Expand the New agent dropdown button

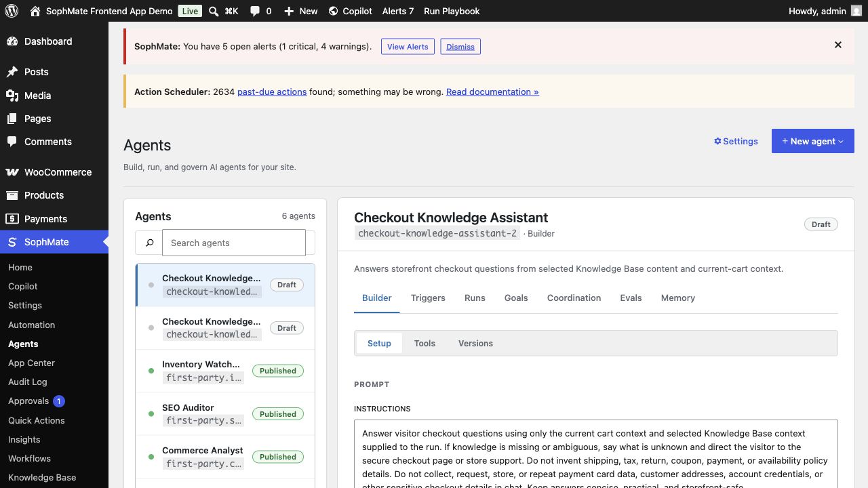pos(813,141)
